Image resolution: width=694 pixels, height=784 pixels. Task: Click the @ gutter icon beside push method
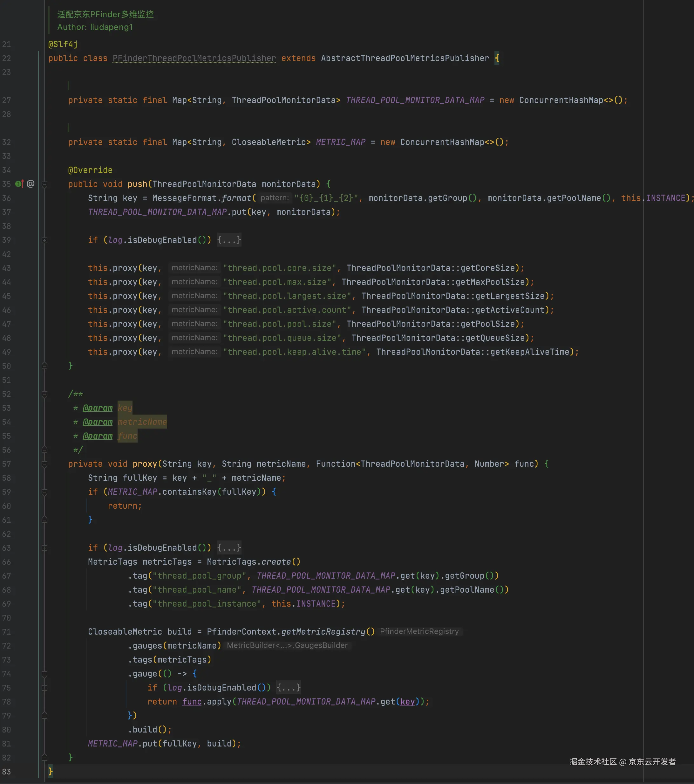[x=31, y=184]
